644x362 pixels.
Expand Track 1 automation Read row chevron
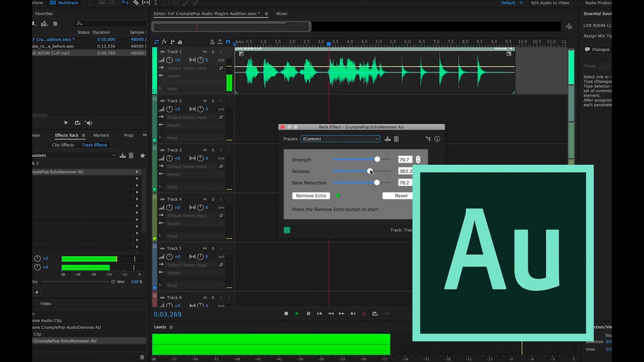[160, 88]
